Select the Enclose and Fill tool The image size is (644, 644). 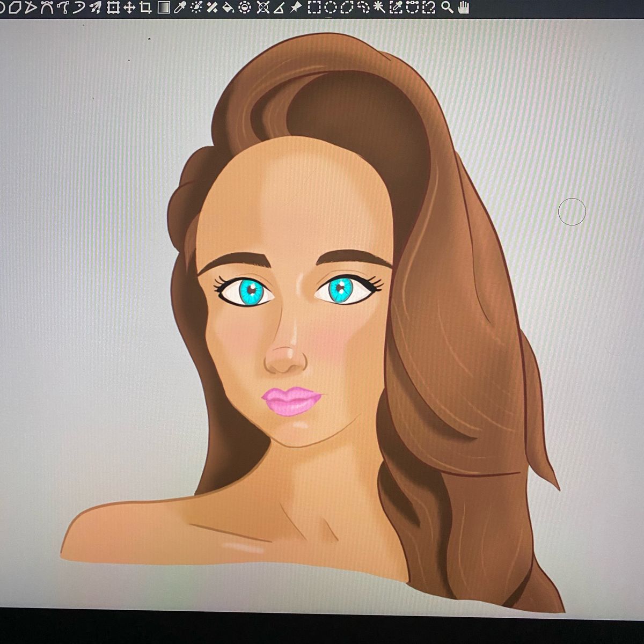pyautogui.click(x=245, y=8)
